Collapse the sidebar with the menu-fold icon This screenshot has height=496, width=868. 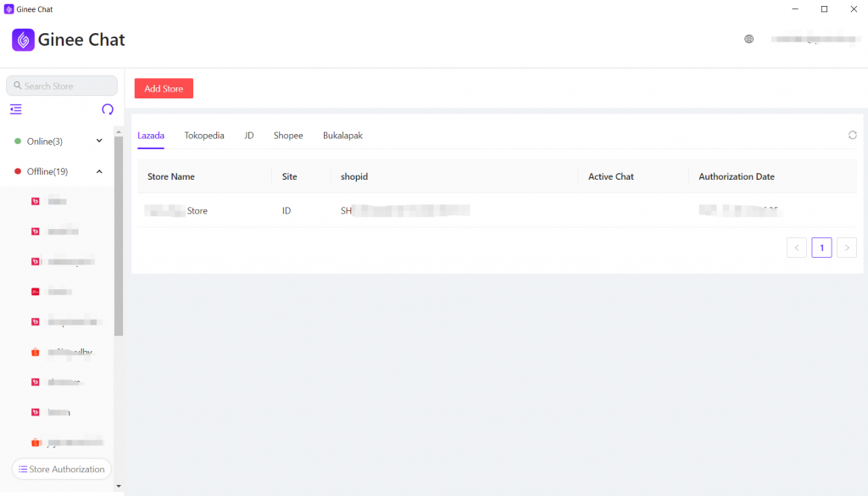15,109
